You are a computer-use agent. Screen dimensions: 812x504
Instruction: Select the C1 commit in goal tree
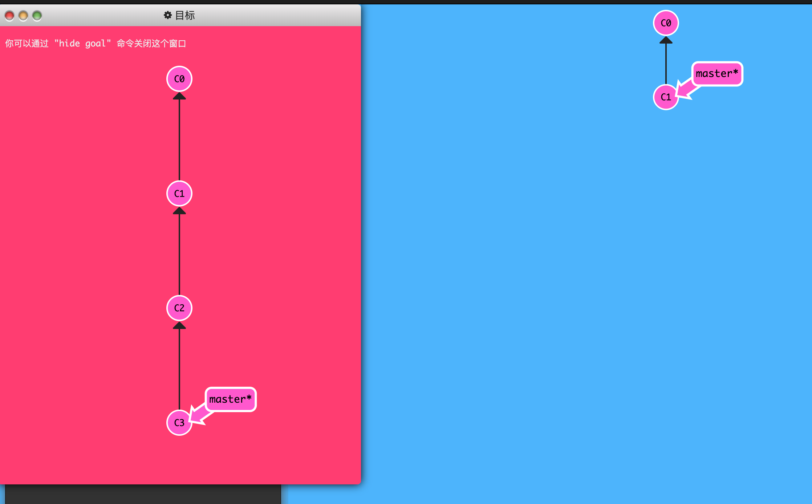[179, 194]
